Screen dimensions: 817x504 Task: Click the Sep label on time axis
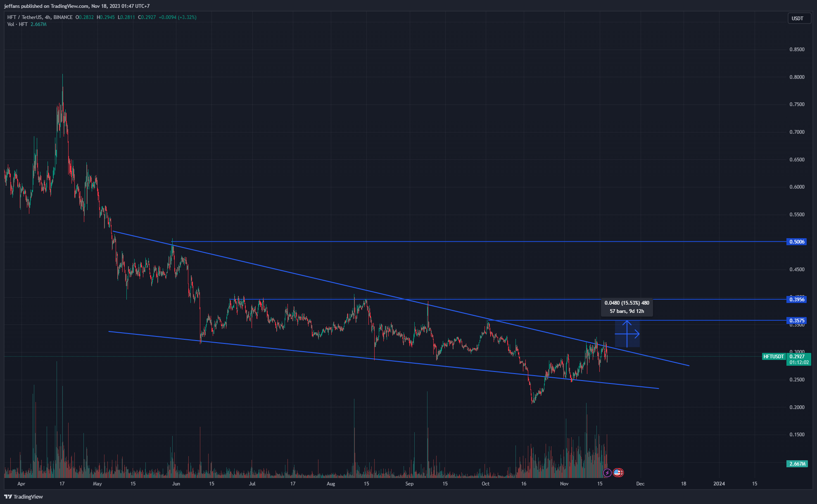point(409,484)
